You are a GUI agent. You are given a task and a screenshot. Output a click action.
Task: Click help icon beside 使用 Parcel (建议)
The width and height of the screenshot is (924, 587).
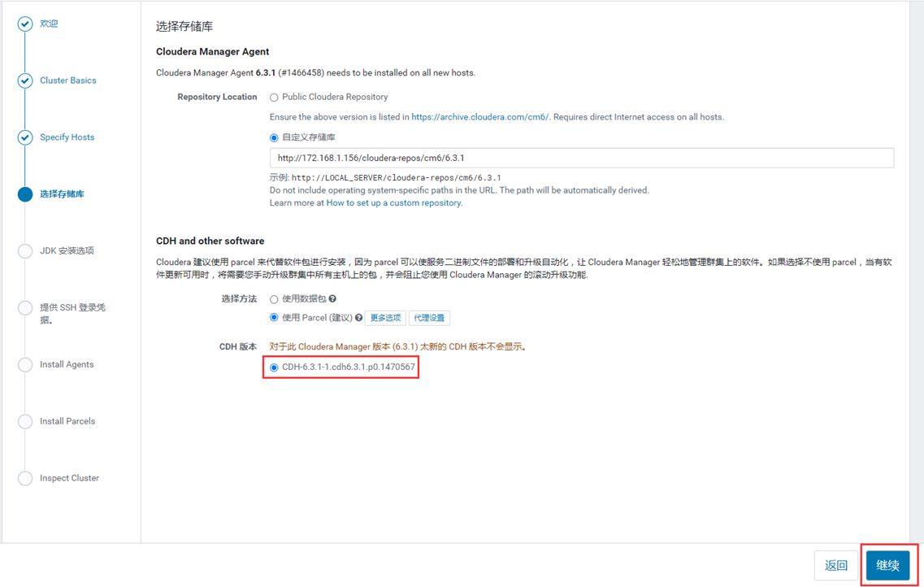pyautogui.click(x=358, y=318)
